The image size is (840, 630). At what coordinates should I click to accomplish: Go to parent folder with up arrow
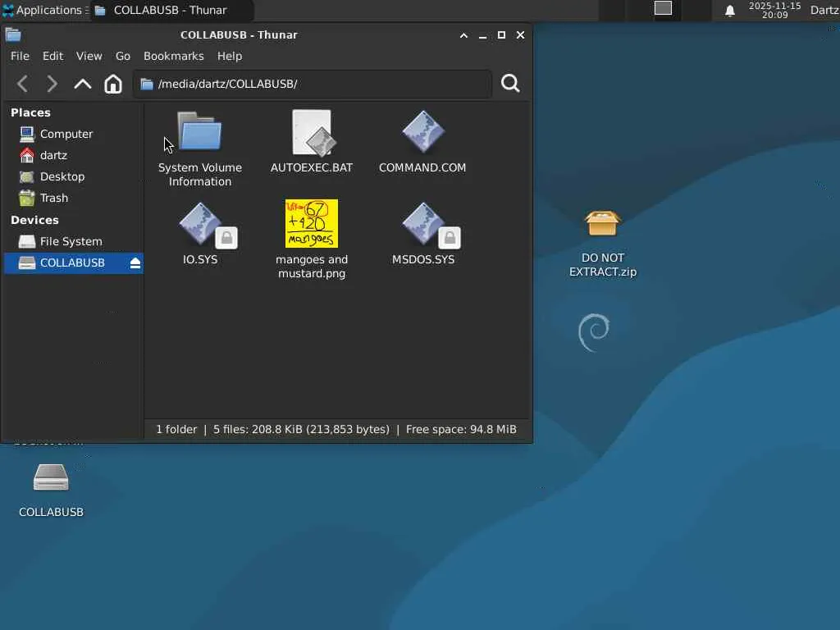83,84
